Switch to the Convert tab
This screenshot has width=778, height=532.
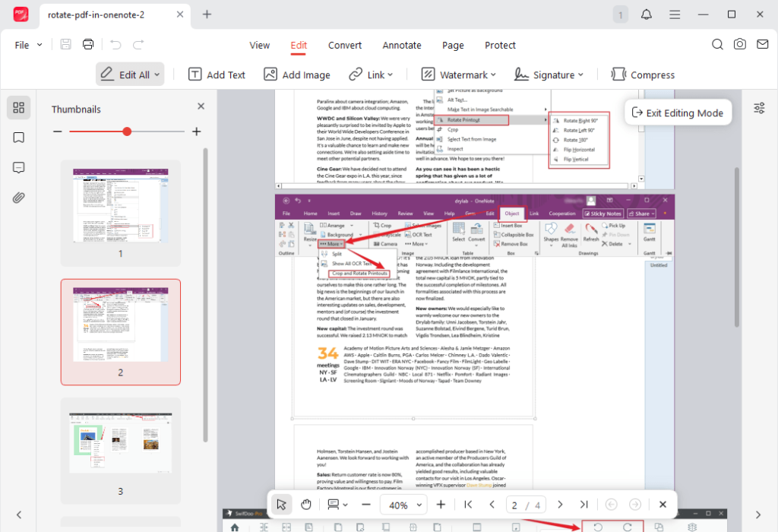pos(344,45)
